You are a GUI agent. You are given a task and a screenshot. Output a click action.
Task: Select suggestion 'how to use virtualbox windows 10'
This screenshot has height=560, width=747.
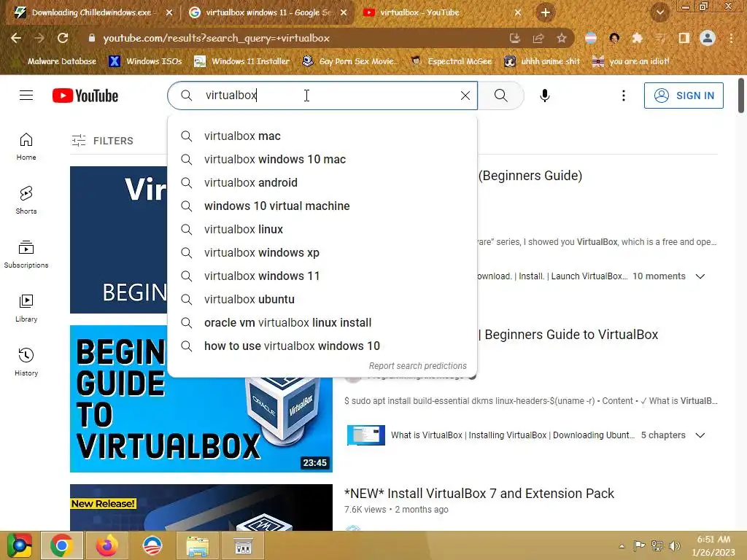(x=322, y=346)
